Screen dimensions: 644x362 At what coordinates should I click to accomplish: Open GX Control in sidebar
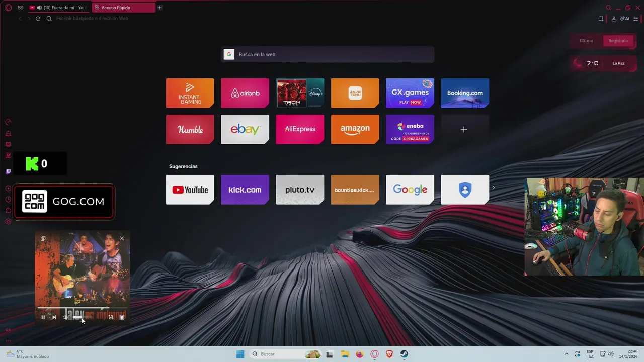pos(8,122)
